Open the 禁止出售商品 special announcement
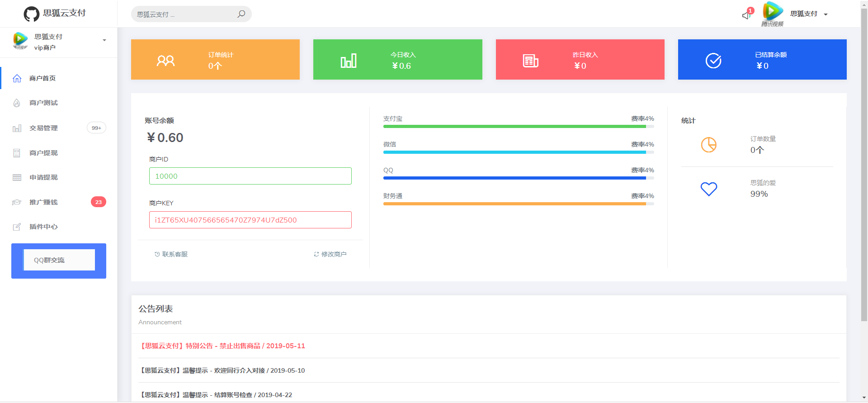 click(223, 346)
